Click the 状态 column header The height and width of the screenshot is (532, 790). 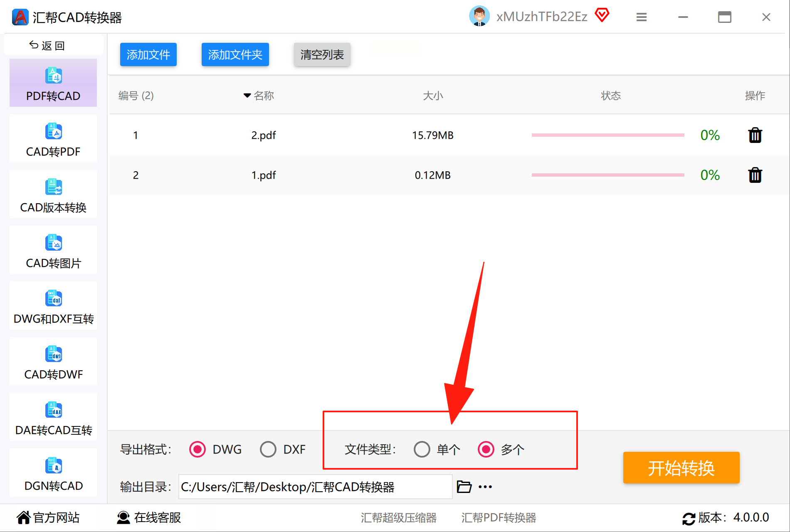point(611,96)
